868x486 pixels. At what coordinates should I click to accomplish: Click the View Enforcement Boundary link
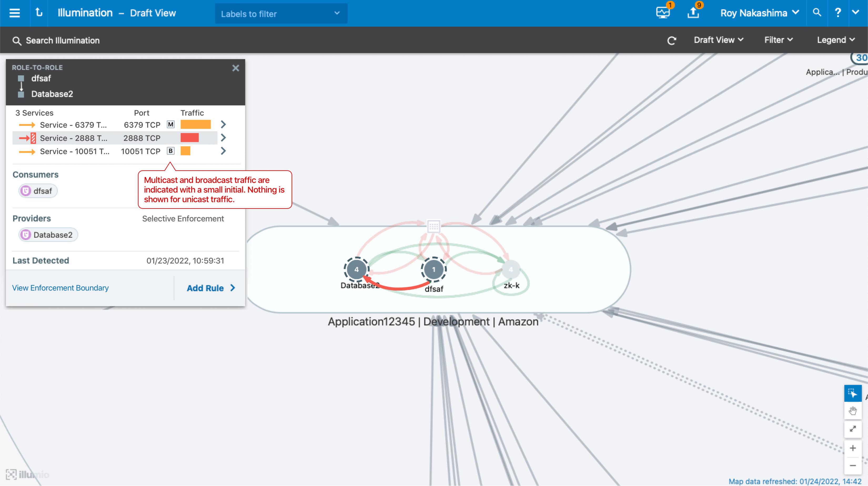[60, 288]
